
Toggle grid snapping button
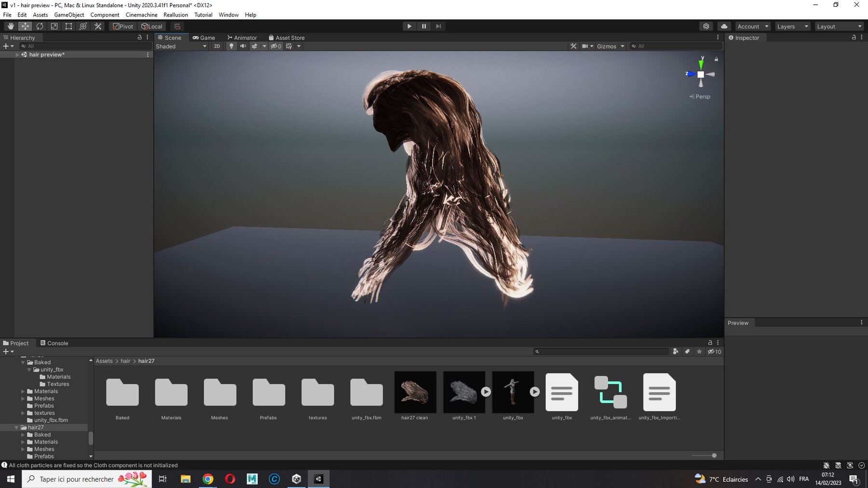177,26
